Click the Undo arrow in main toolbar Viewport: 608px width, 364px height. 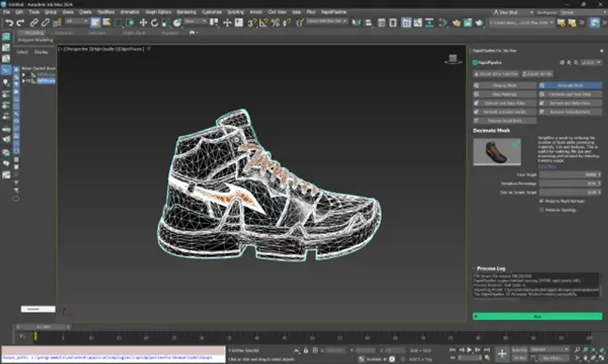pyautogui.click(x=9, y=23)
